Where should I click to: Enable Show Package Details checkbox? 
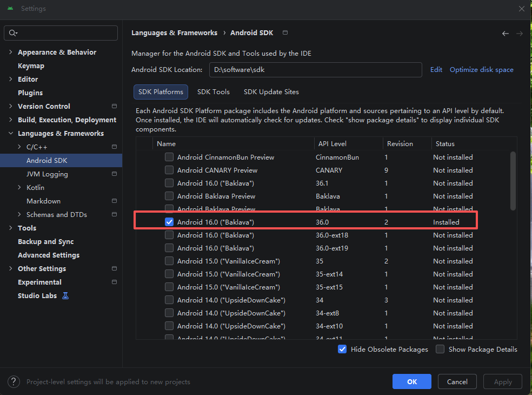point(440,349)
